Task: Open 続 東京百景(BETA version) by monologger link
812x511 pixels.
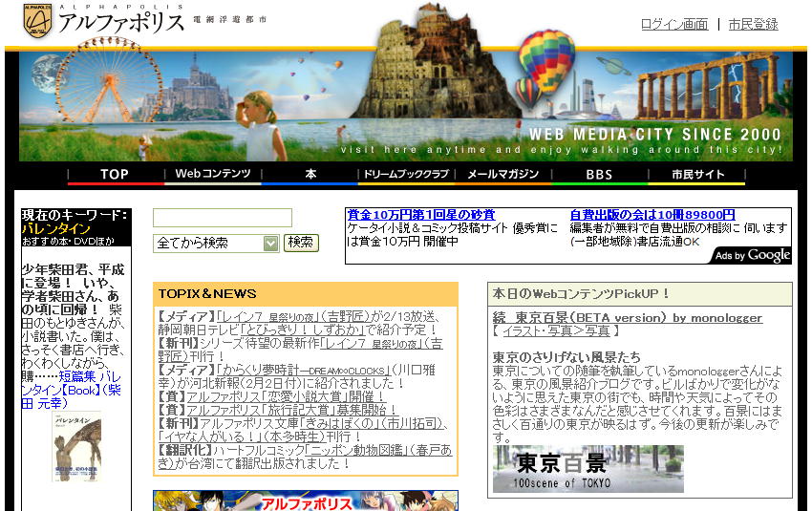Action: pyautogui.click(x=627, y=318)
